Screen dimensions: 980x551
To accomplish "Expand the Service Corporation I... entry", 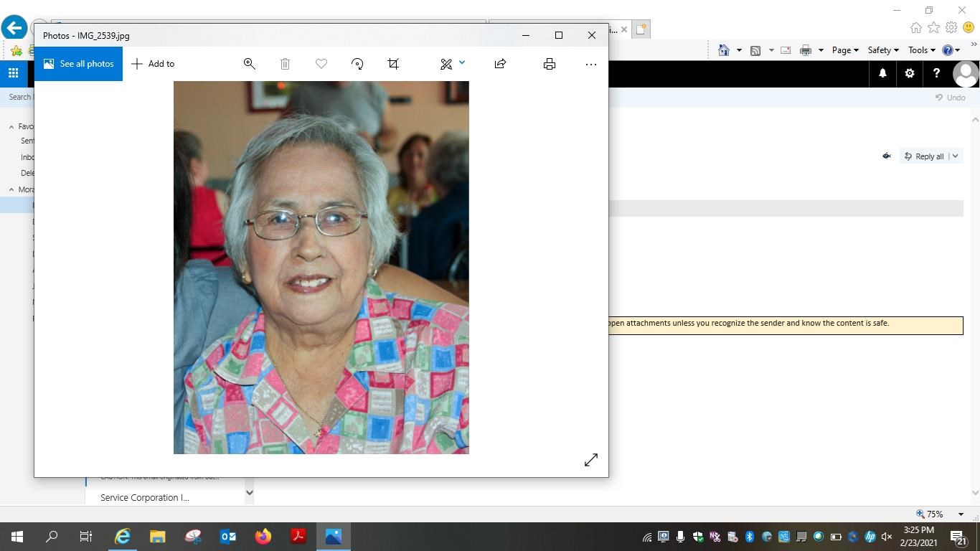I will pyautogui.click(x=249, y=493).
